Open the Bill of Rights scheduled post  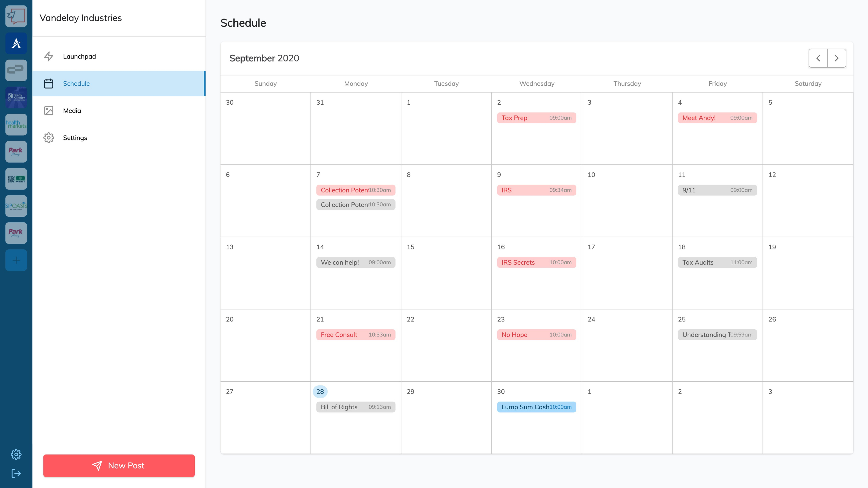[356, 407]
